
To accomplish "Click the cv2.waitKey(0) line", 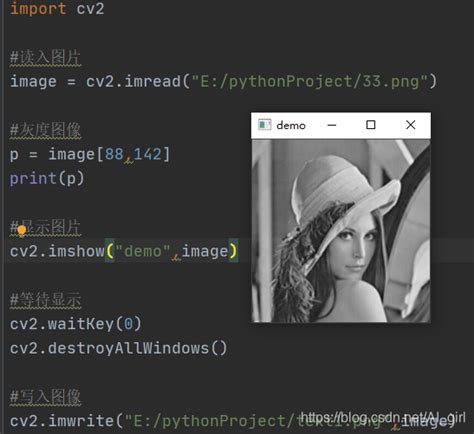I will coord(76,324).
